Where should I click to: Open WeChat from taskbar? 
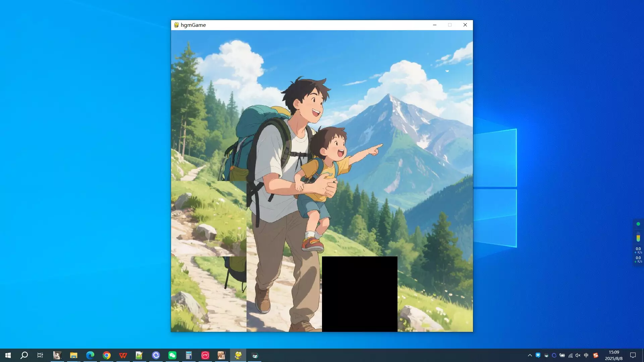coord(172,355)
